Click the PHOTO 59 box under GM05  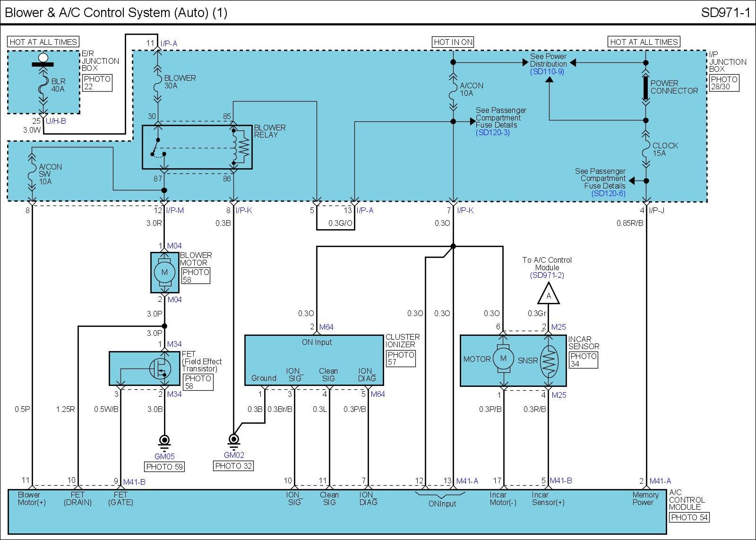(164, 467)
